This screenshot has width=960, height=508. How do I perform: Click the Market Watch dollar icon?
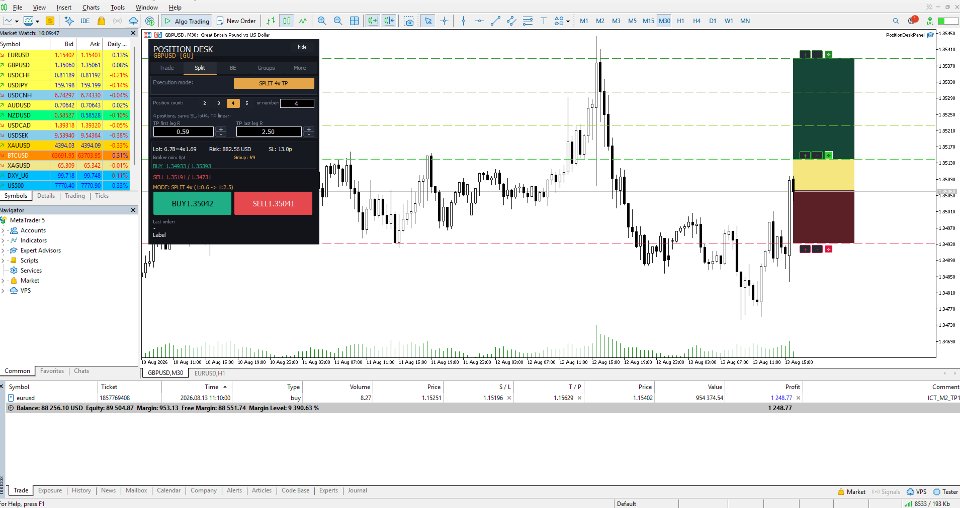pos(50,21)
